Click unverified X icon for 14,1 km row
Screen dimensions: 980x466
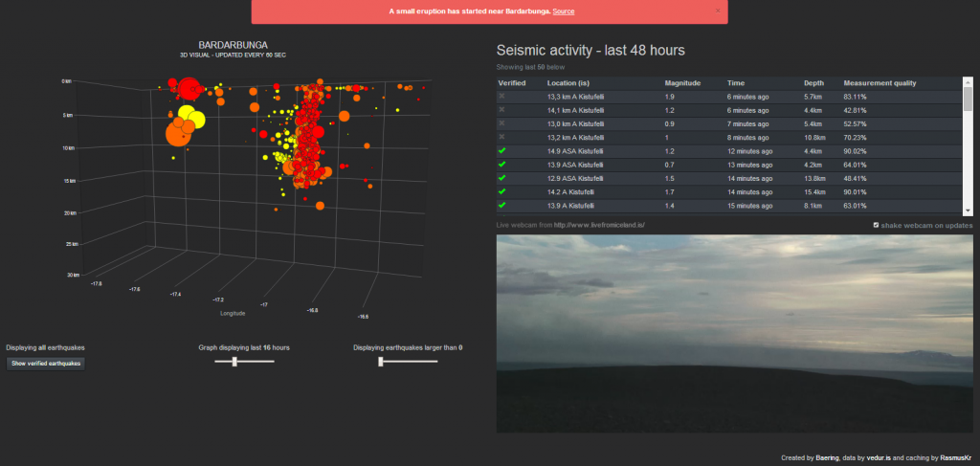click(x=503, y=110)
